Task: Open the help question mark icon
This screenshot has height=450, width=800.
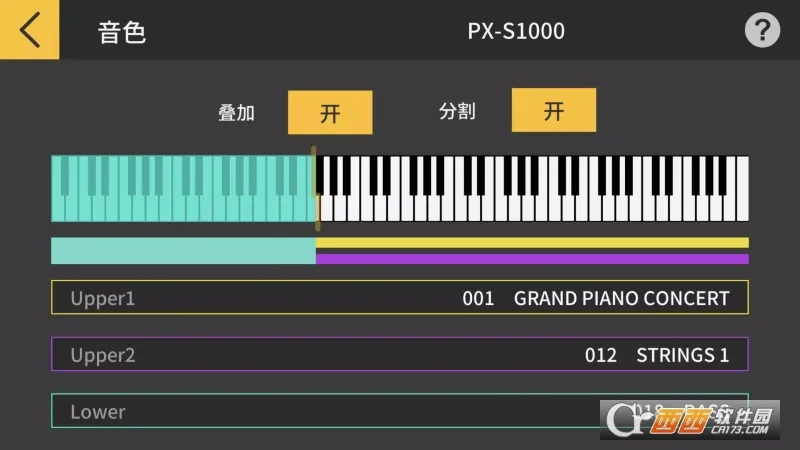Action: tap(762, 30)
